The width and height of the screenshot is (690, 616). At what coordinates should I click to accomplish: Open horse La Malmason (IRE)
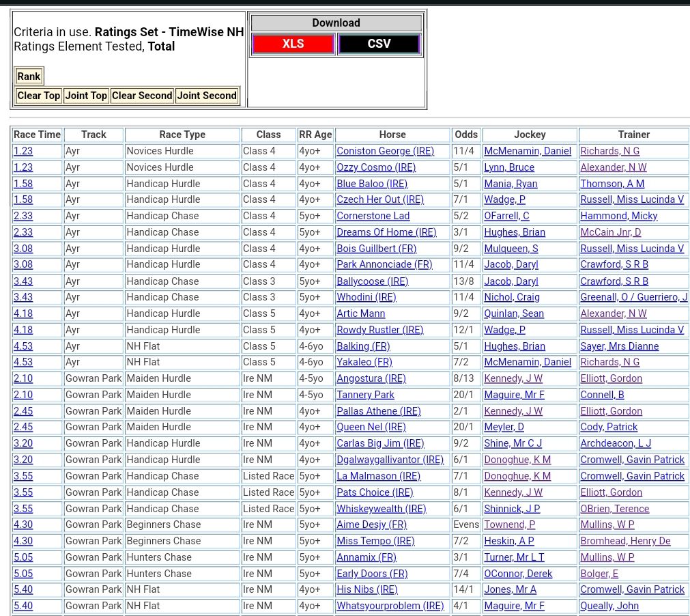tap(378, 476)
